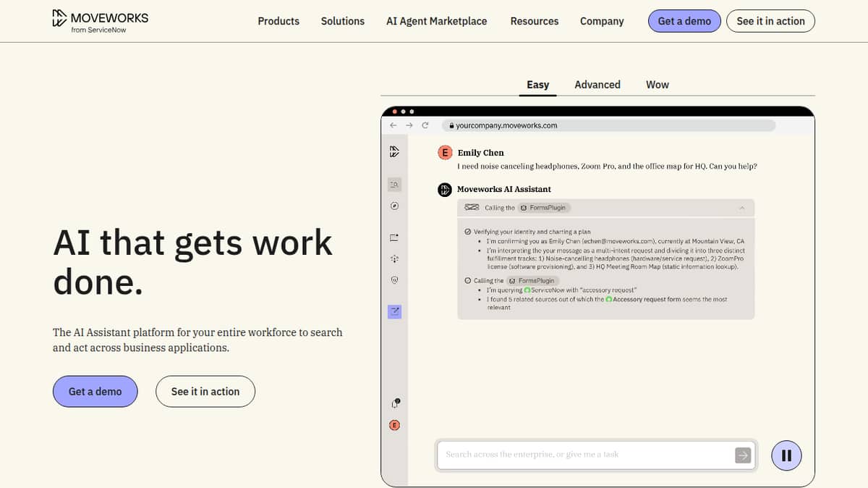
Task: Click the board icon in the demo sidebar
Action: click(x=394, y=237)
